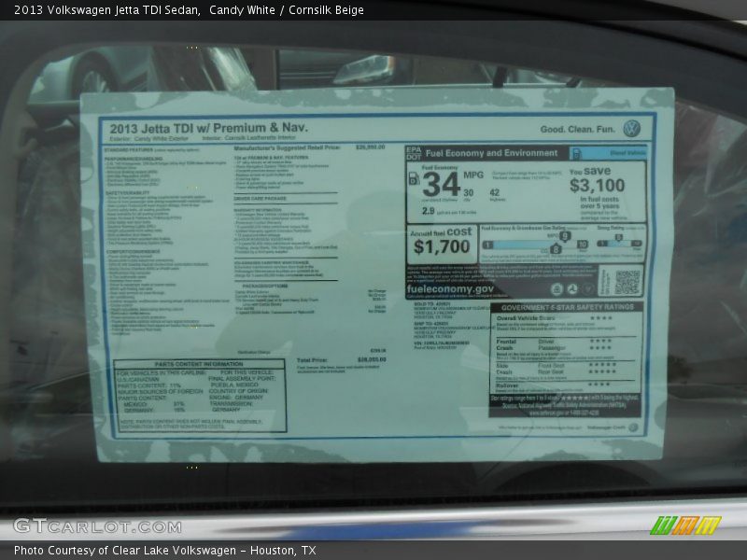Click the EPA DOT badge
The height and width of the screenshot is (560, 747).
(414, 153)
